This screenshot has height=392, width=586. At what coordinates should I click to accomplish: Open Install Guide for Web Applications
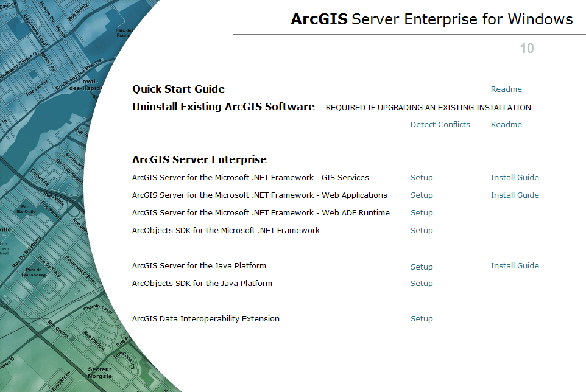coord(515,195)
